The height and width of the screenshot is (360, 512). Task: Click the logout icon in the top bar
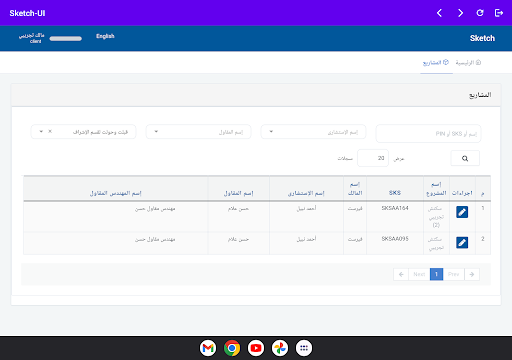(499, 13)
